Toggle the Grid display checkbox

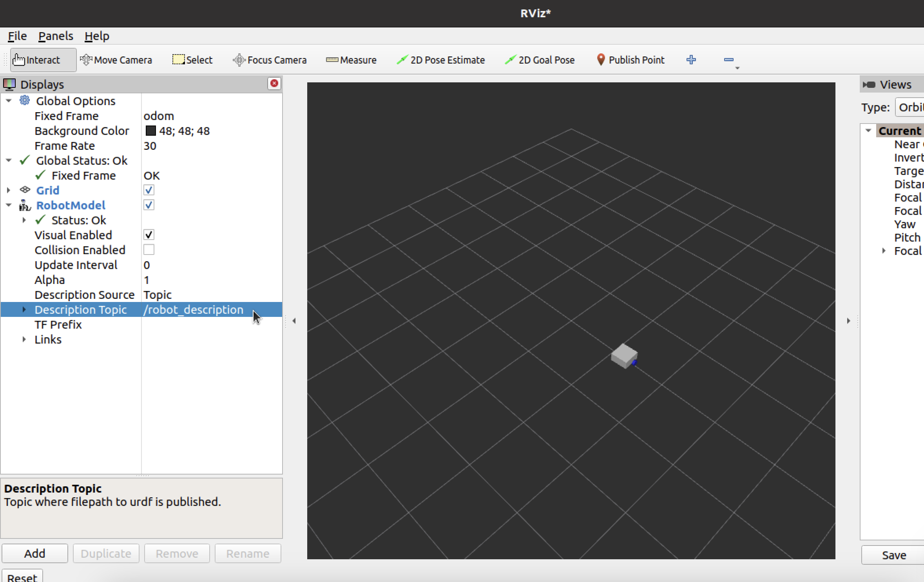tap(149, 190)
